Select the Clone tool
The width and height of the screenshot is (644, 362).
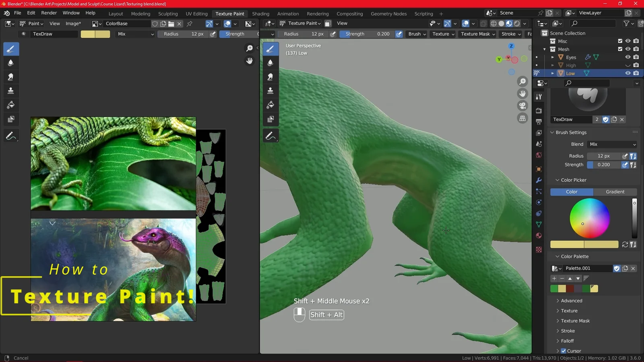point(11,90)
